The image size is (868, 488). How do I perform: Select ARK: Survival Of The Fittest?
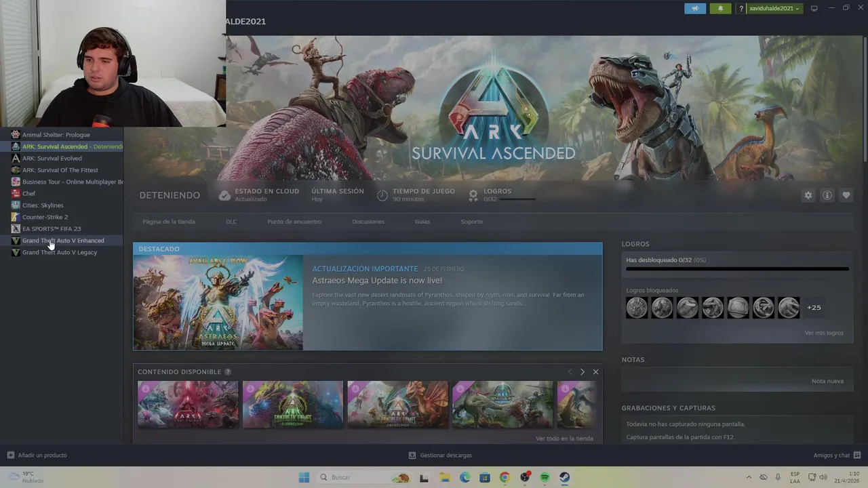[62, 170]
